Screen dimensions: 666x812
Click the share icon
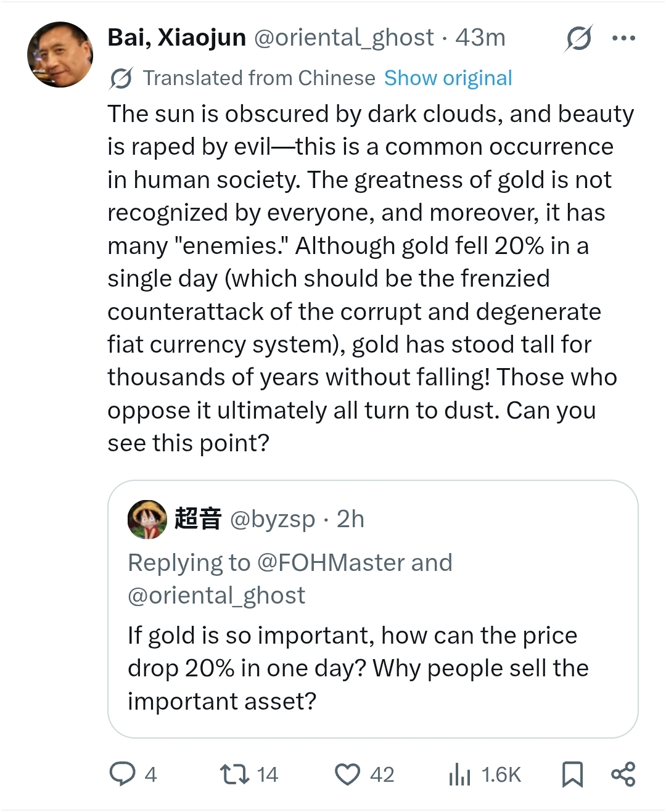point(623,774)
